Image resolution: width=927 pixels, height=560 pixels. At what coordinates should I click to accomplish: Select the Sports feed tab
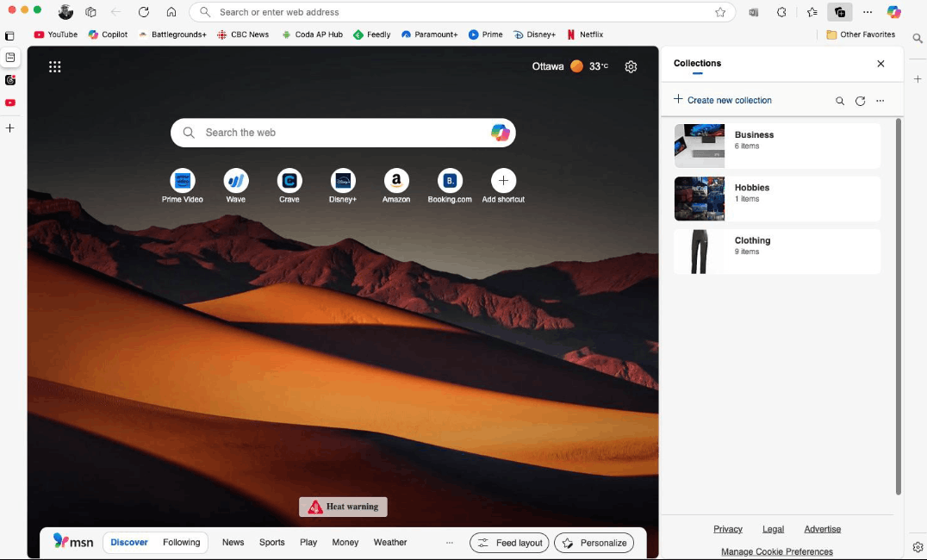(x=272, y=542)
